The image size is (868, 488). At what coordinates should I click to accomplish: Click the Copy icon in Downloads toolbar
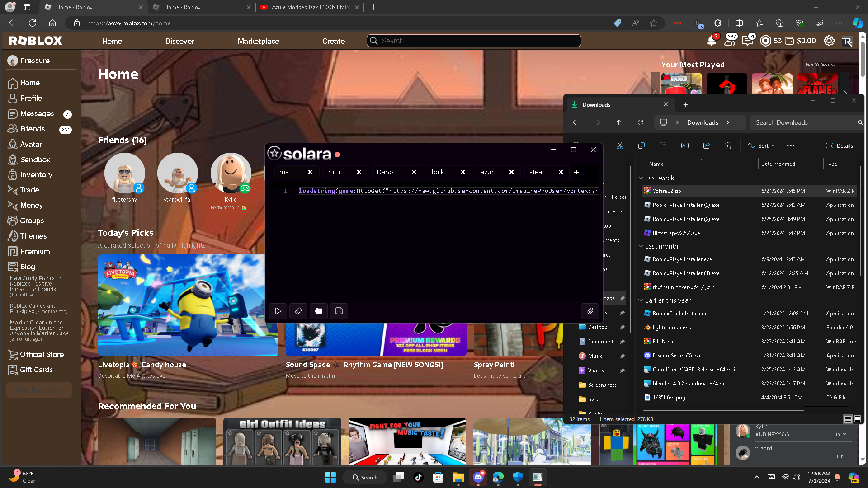click(x=641, y=145)
